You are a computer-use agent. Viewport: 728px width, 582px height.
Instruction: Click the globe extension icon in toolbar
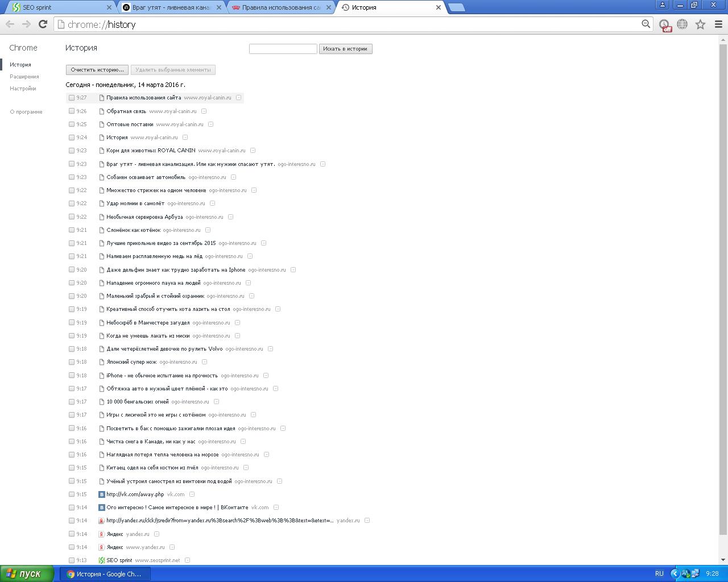point(682,24)
